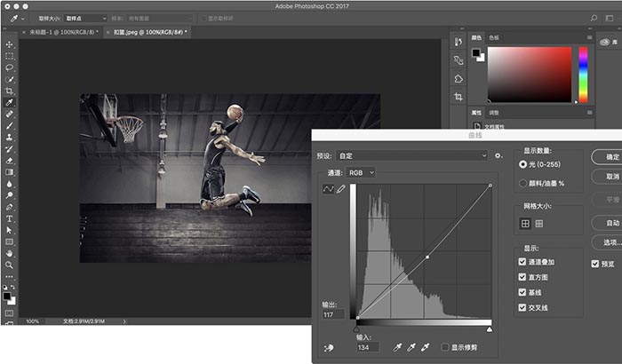Viewport: 622px width, 364px height.
Task: Open the 取样大小 sample size dropdown
Action: [x=85, y=18]
